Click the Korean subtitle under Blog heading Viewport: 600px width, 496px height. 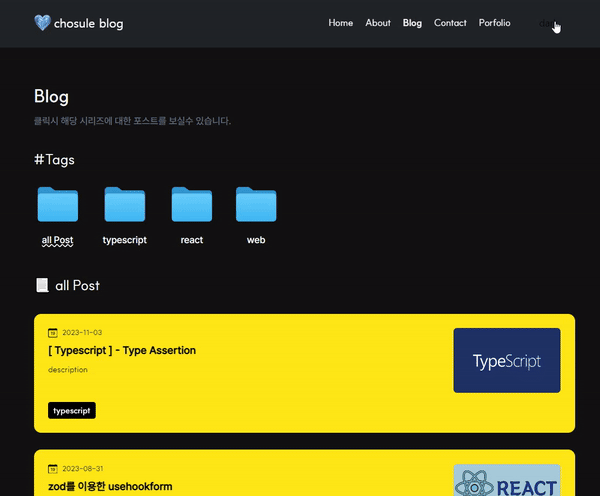click(132, 121)
